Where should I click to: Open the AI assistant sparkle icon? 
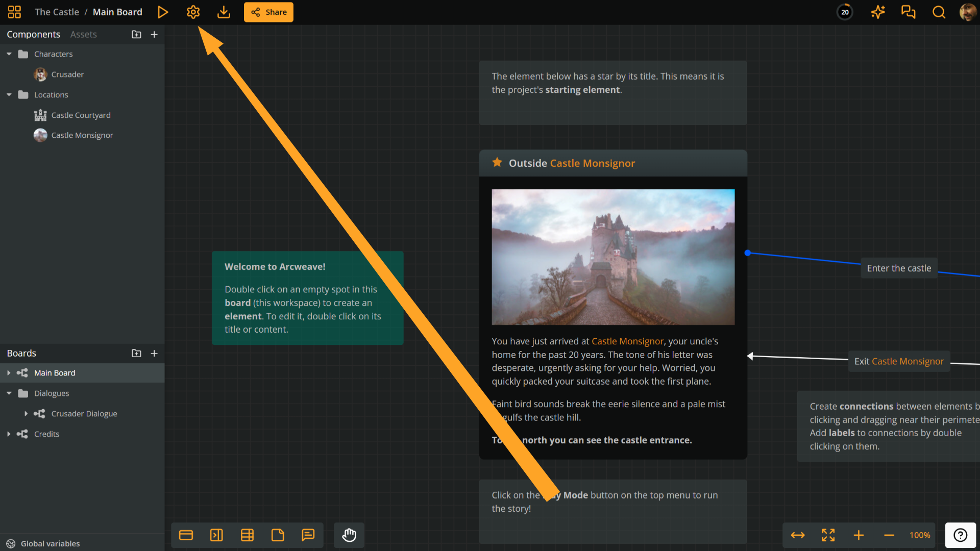[877, 12]
